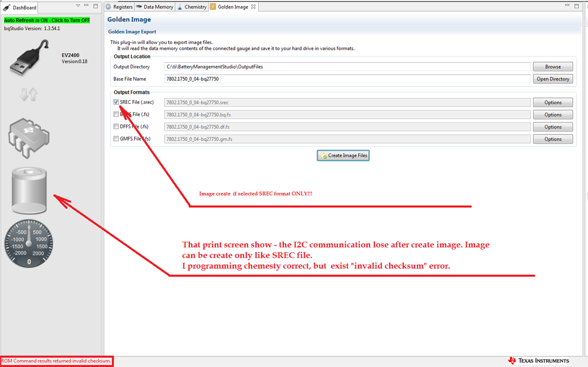Click the GMFS file name field
The width and height of the screenshot is (588, 367).
click(x=348, y=139)
